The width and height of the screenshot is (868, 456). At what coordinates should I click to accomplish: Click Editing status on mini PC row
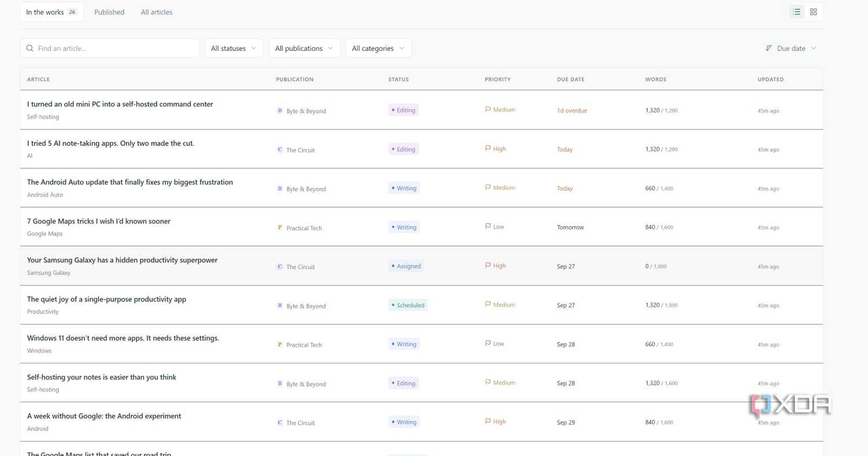403,110
